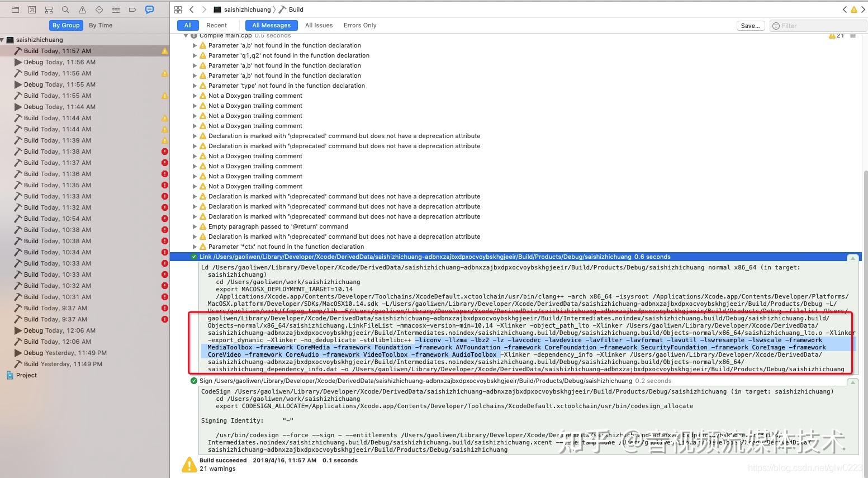Jump to previous issue arrow at top right
868x478 pixels.
pyautogui.click(x=845, y=10)
